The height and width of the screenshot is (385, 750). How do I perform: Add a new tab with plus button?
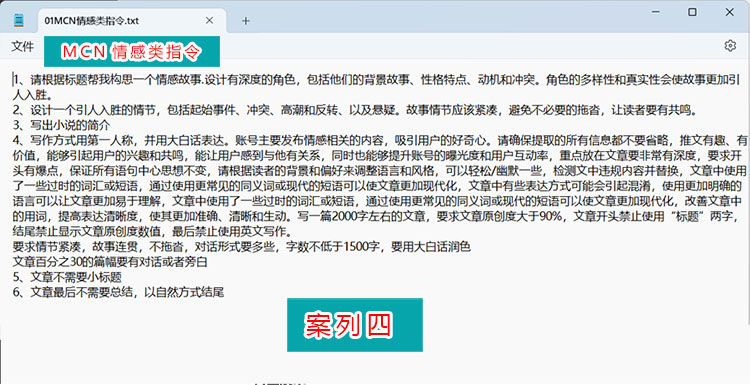coord(245,21)
